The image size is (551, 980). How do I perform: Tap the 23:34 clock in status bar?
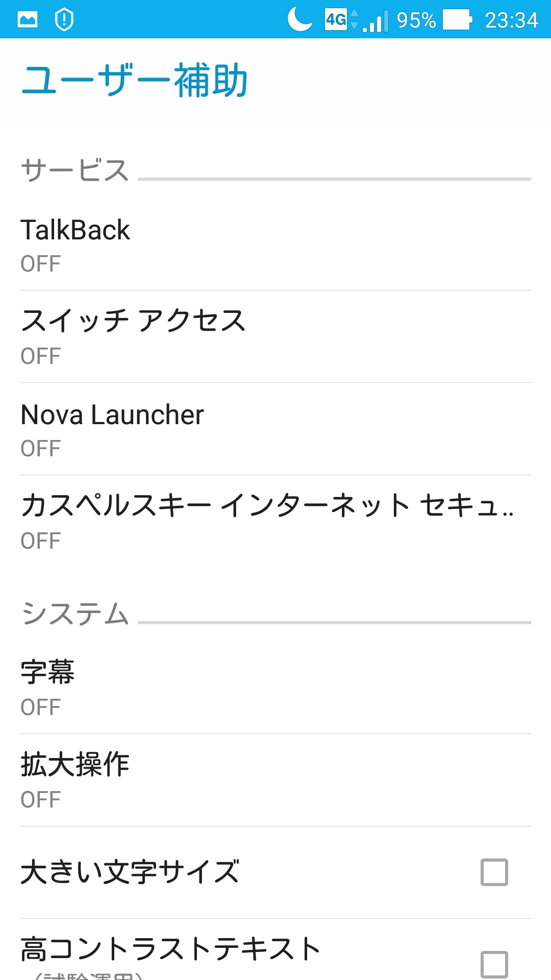pyautogui.click(x=511, y=20)
